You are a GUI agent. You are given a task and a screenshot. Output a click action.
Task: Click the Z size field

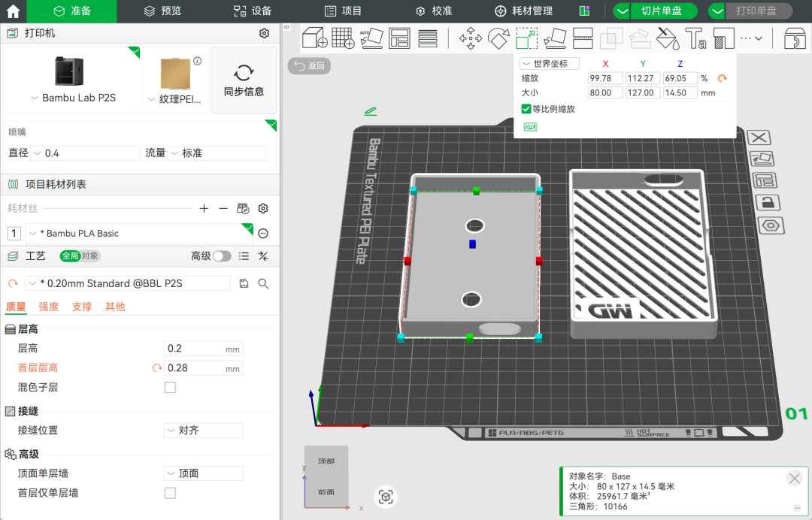[680, 93]
